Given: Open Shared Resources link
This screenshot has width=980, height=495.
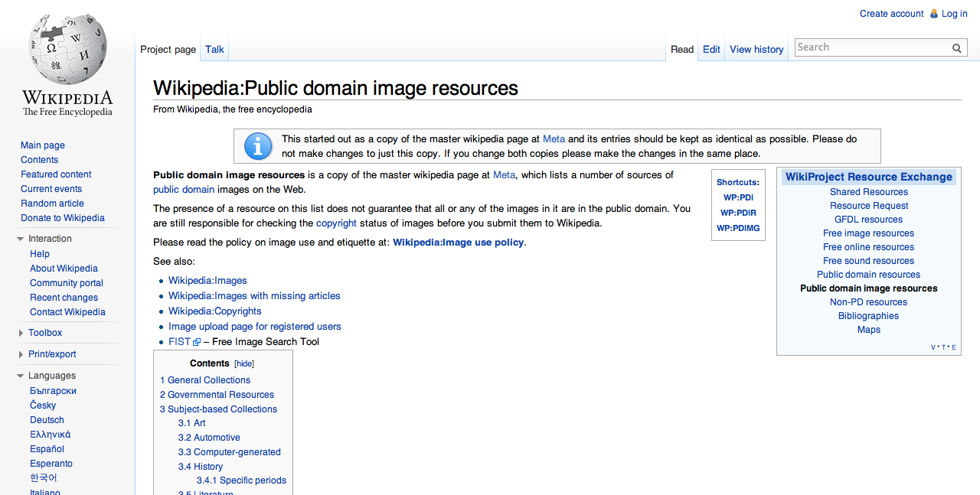Looking at the screenshot, I should click(x=869, y=192).
